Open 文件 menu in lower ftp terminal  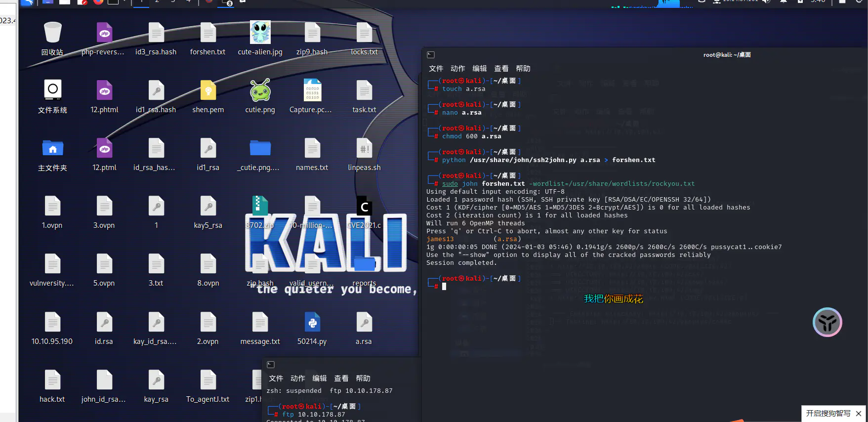click(276, 378)
